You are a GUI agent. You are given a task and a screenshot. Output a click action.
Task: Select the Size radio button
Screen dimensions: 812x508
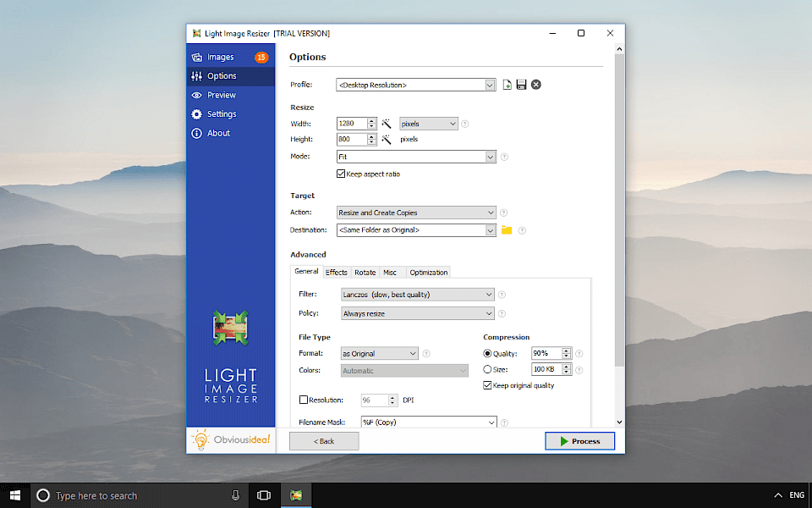click(487, 370)
